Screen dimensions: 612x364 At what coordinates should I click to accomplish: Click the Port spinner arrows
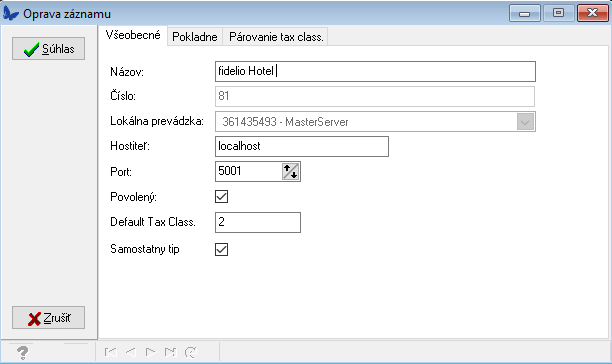tap(290, 171)
